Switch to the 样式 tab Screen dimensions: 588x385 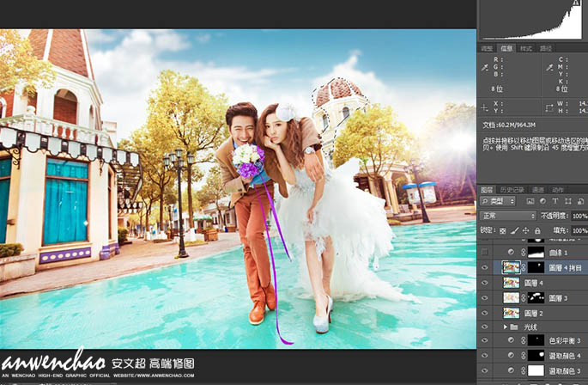tap(526, 48)
